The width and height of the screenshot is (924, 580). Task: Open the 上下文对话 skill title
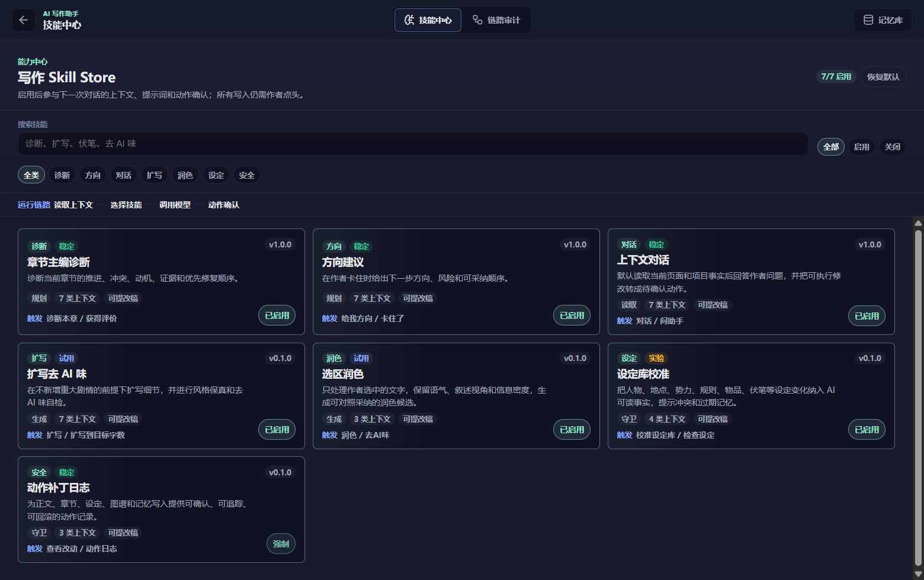(643, 260)
